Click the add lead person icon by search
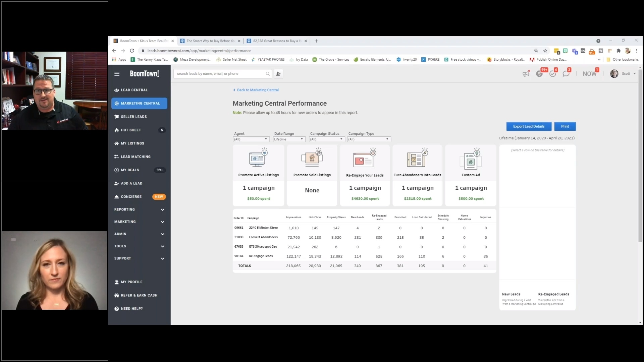Viewport: 644px width, 362px height. pyautogui.click(x=278, y=74)
